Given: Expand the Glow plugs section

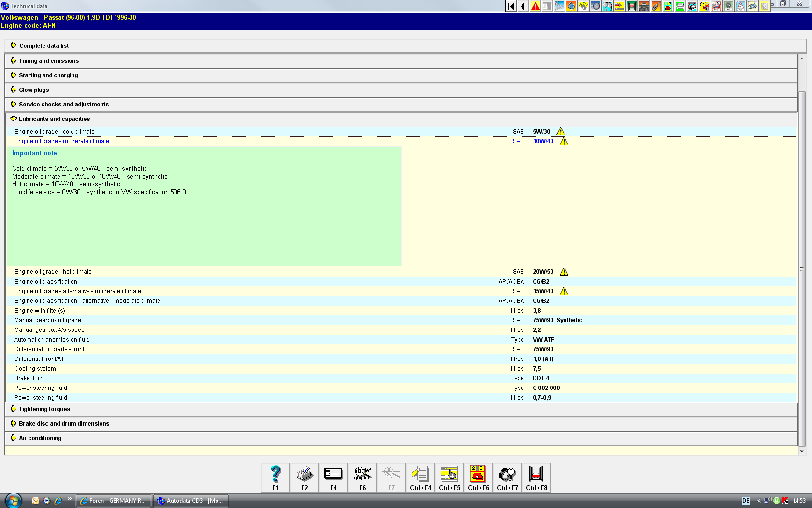Looking at the screenshot, I should pos(34,90).
